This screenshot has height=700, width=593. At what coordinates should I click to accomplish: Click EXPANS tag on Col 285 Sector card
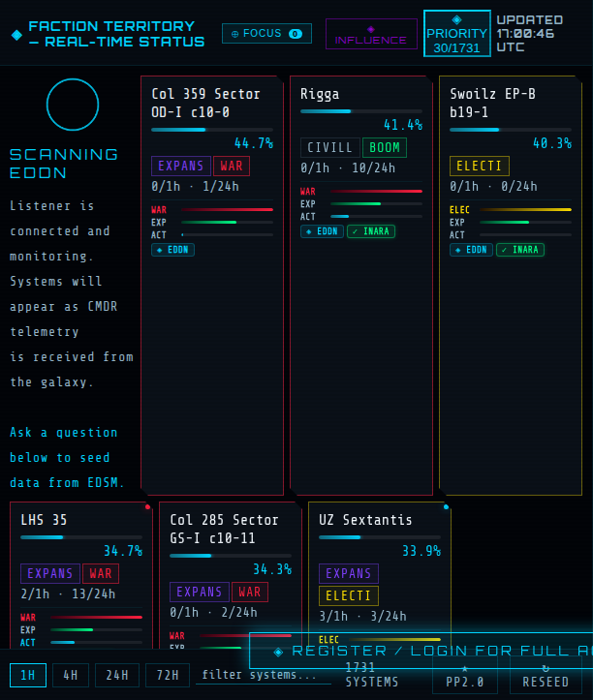[x=200, y=592]
